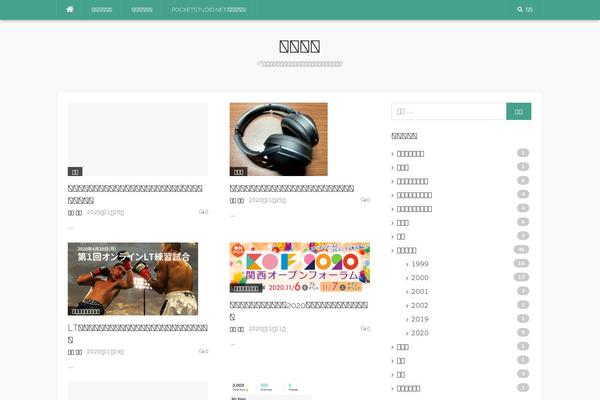This screenshot has height=400, width=600.
Task: Open the first post title under the blank thumbnail
Action: pos(135,194)
